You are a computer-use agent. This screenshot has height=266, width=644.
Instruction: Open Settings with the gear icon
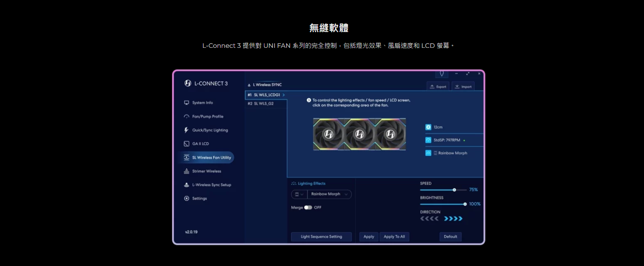(x=186, y=199)
